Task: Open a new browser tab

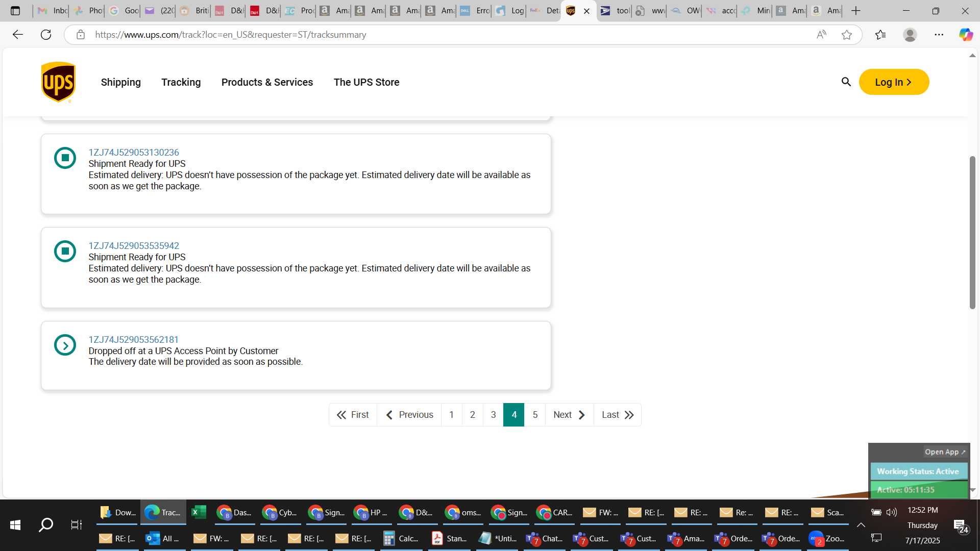Action: click(856, 11)
